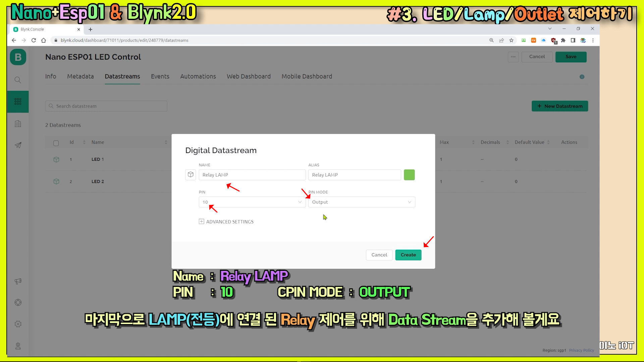Switch to the Events tab

pyautogui.click(x=160, y=76)
